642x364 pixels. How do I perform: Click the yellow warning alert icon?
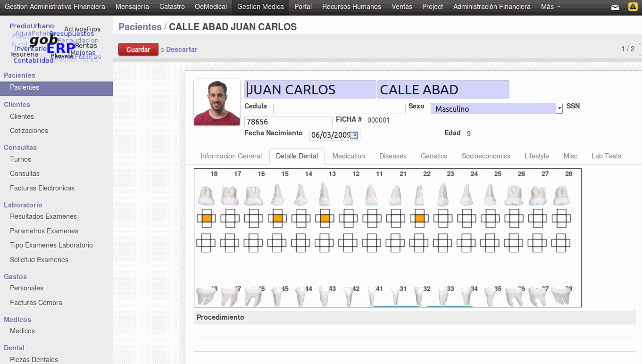pos(632,7)
